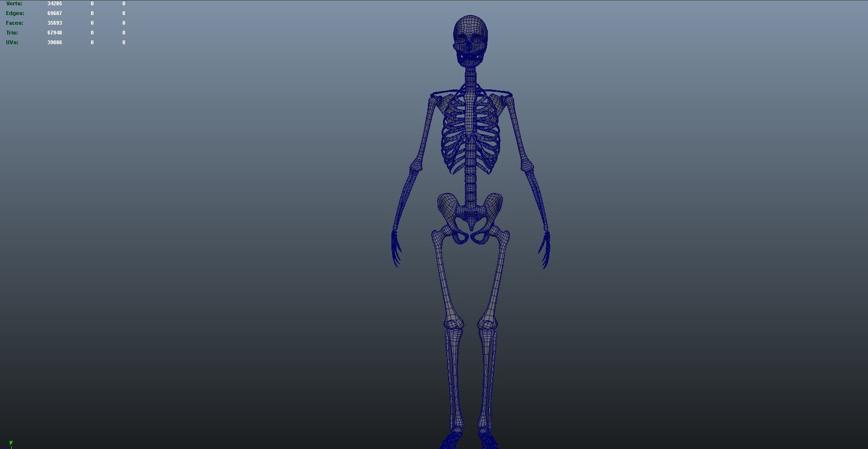
Task: Click the Faces count value 35693
Action: (55, 23)
